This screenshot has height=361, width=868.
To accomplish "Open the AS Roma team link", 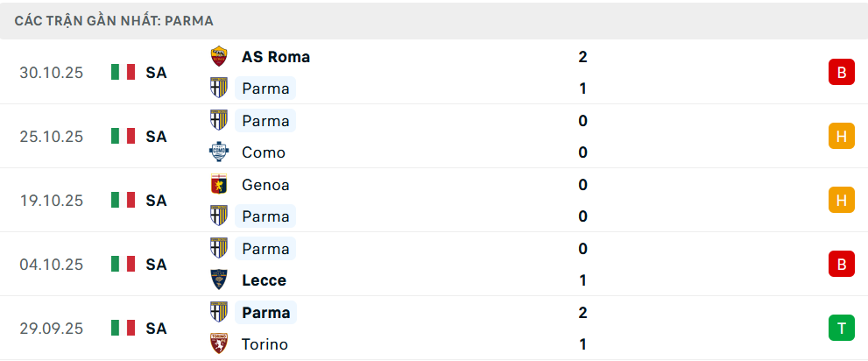I will click(x=275, y=57).
